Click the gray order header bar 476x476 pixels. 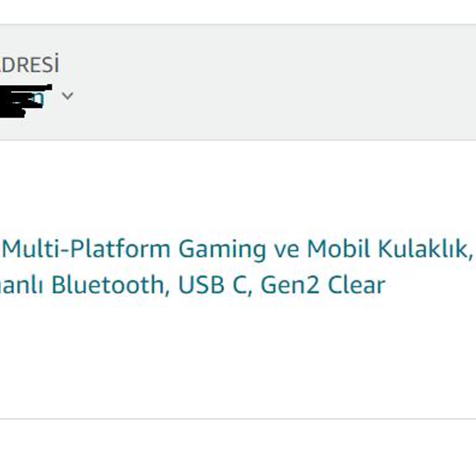[279, 81]
